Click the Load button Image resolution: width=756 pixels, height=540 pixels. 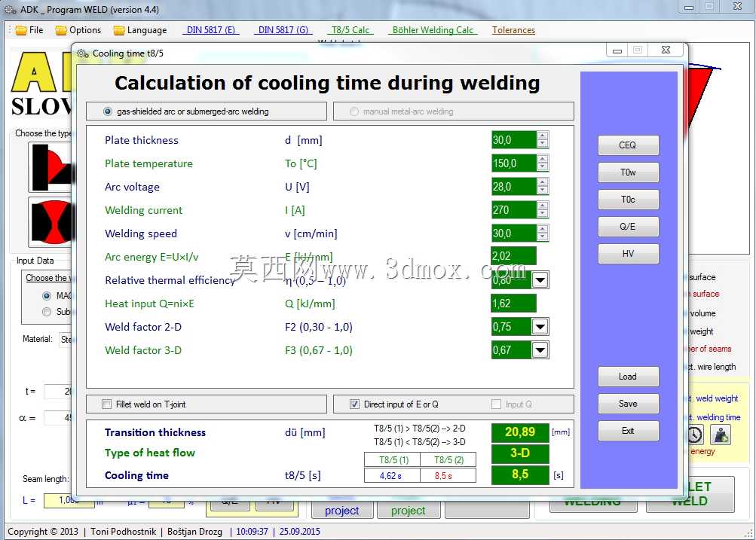point(628,377)
